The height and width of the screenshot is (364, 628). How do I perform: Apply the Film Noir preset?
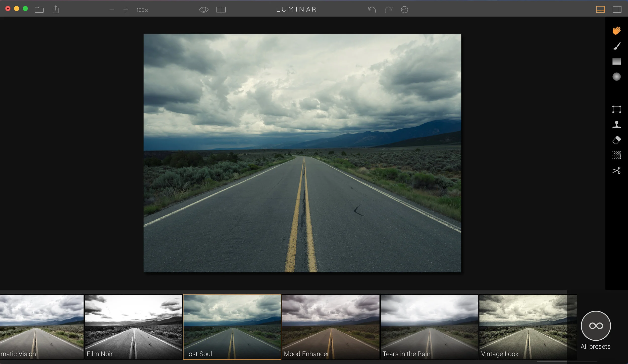pyautogui.click(x=133, y=327)
